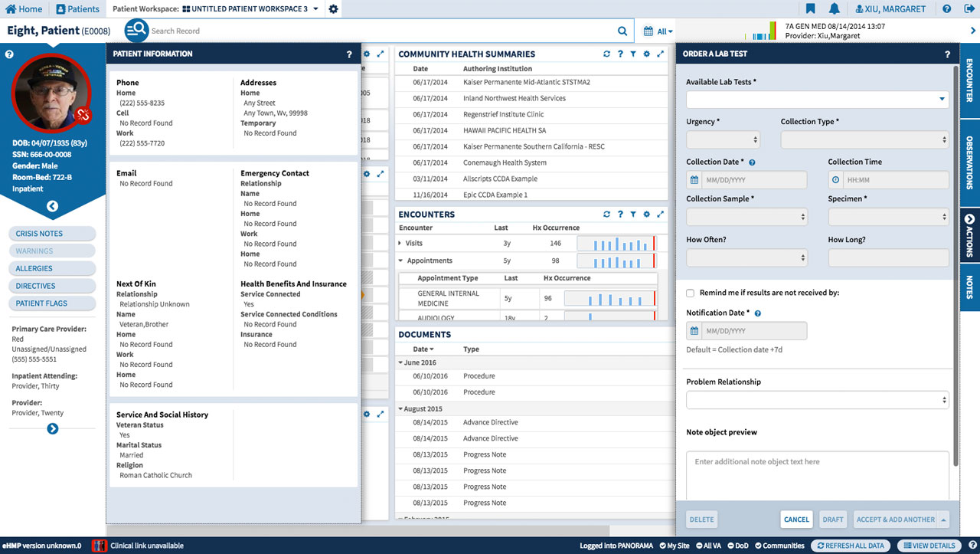Click the search record magnifier button
Image resolution: width=980 pixels, height=554 pixels.
[622, 31]
